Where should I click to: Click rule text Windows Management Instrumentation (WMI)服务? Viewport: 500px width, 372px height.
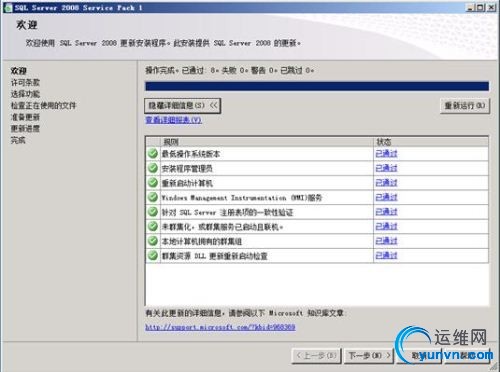pyautogui.click(x=242, y=198)
